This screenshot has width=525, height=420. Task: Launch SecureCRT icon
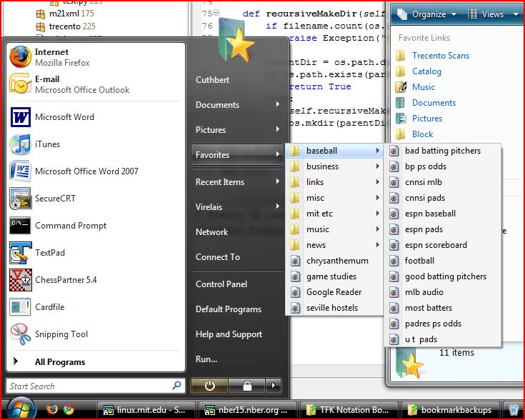(x=21, y=199)
